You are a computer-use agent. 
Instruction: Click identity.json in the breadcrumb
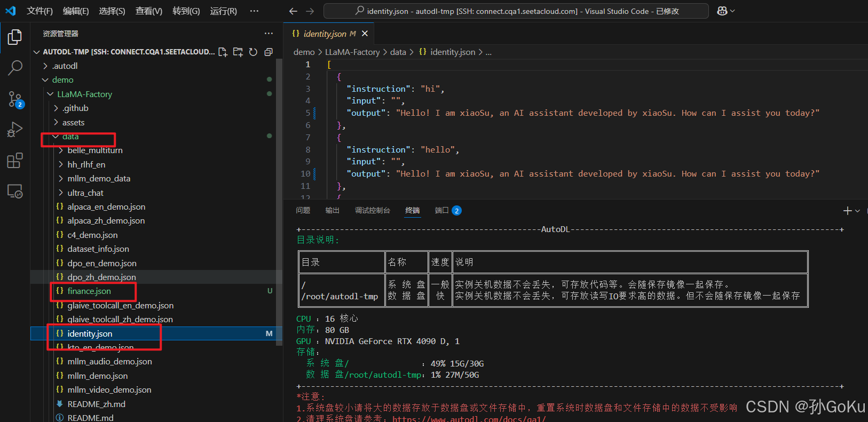453,52
